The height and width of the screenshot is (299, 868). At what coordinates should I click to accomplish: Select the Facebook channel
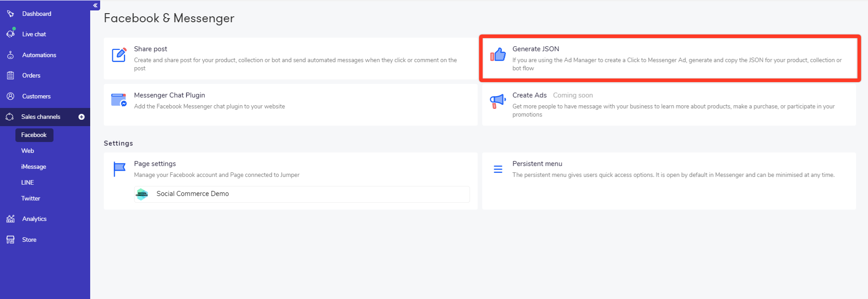point(34,135)
